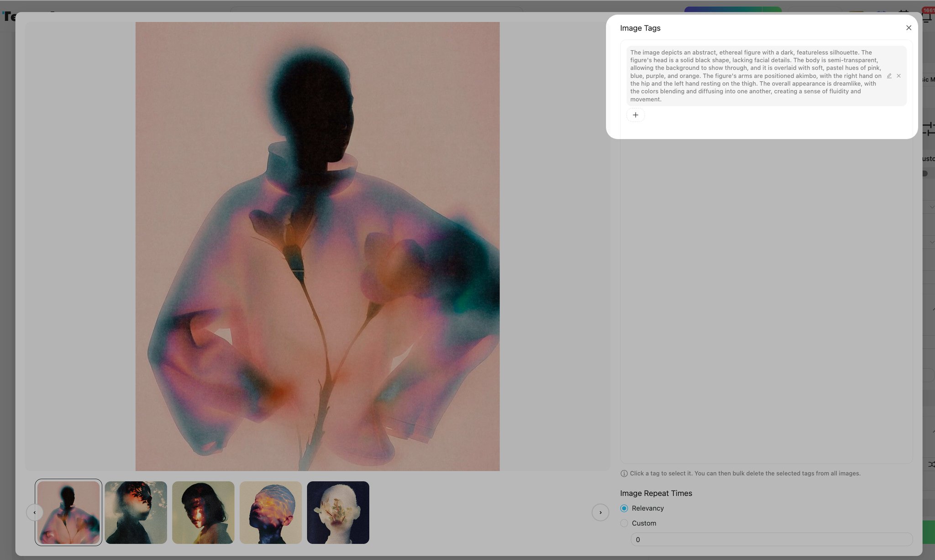
Task: Add a new tag with plus button
Action: pyautogui.click(x=636, y=115)
